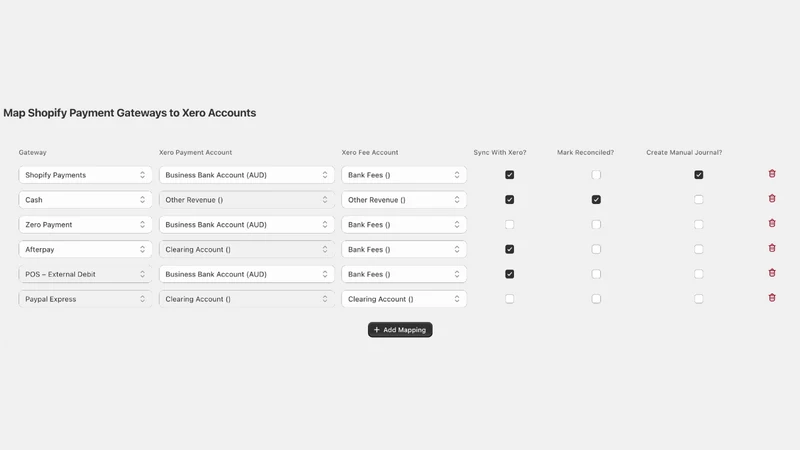Click the Xero Payment Account column header

click(195, 153)
